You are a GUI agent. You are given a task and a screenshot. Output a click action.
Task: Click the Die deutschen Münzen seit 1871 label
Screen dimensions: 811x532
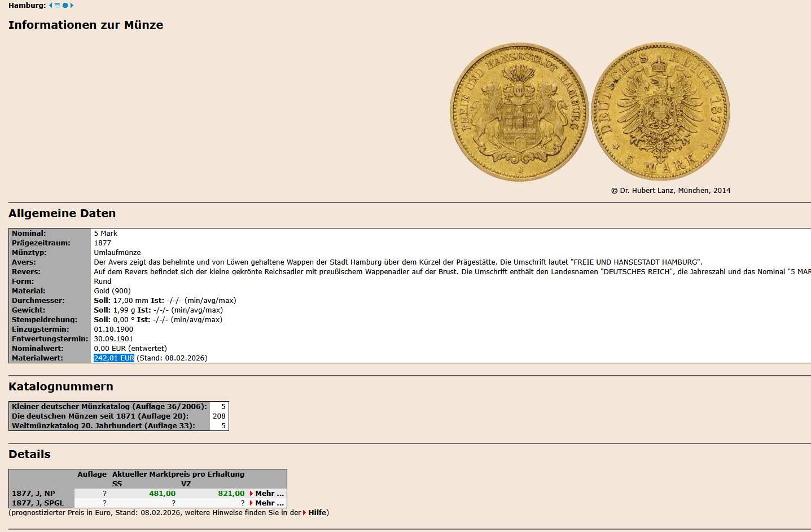pyautogui.click(x=100, y=416)
